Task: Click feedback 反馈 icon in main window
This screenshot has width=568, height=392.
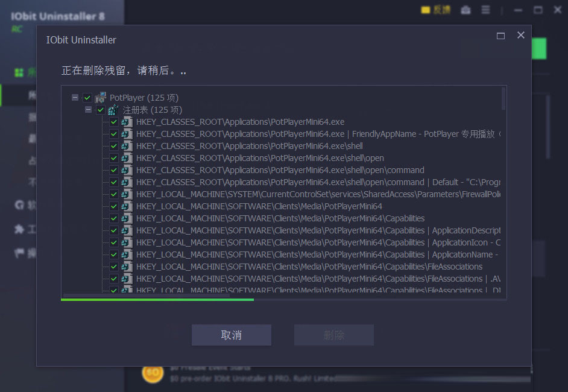Action: (x=435, y=10)
